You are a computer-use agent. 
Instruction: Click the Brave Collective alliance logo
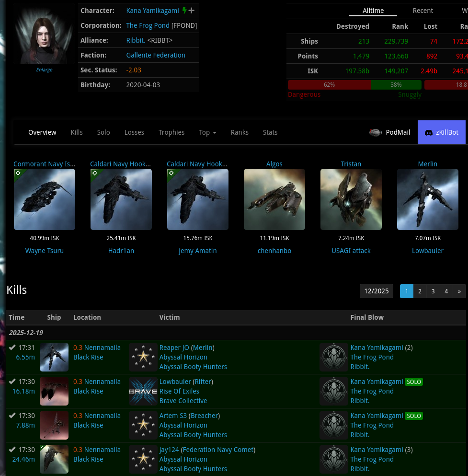(143, 391)
